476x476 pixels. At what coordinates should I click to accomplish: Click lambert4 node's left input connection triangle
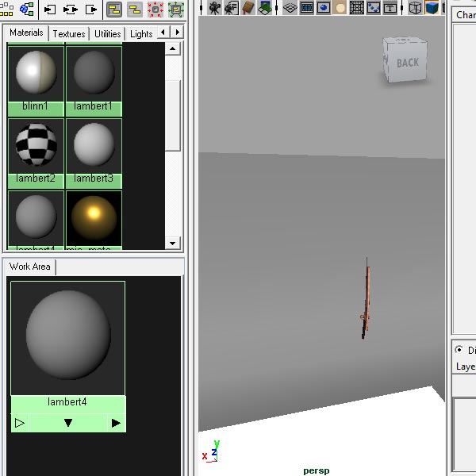coord(19,423)
